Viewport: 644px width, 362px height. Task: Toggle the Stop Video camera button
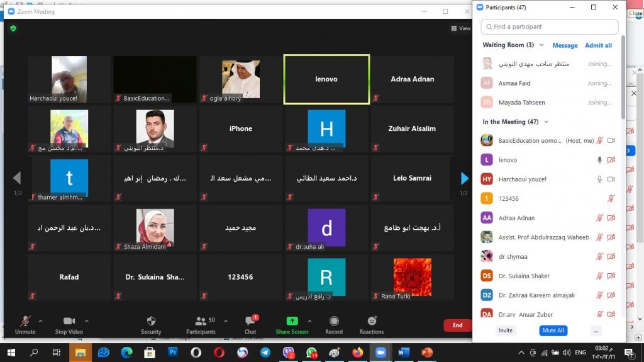(69, 321)
